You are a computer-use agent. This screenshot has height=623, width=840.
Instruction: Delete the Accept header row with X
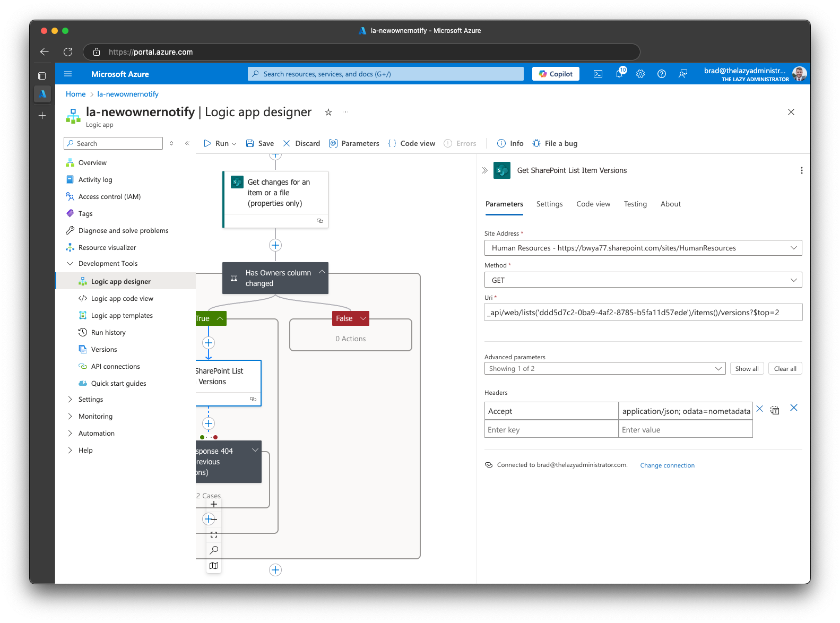tap(759, 409)
